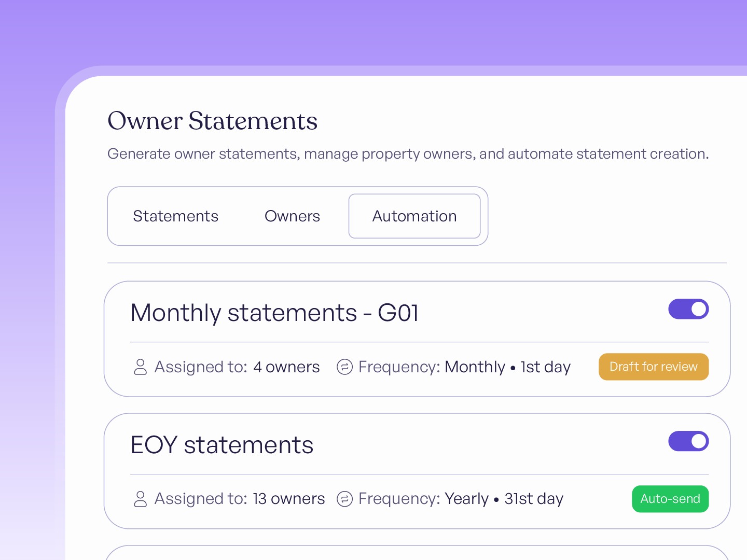
Task: Click the Owner Statements description text
Action: point(408,154)
